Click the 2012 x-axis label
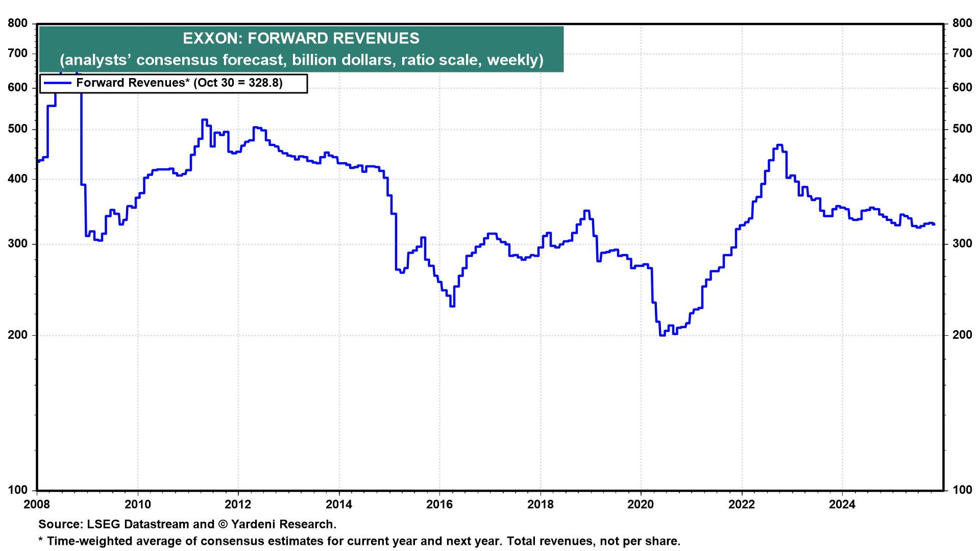The height and width of the screenshot is (551, 980). click(x=238, y=505)
